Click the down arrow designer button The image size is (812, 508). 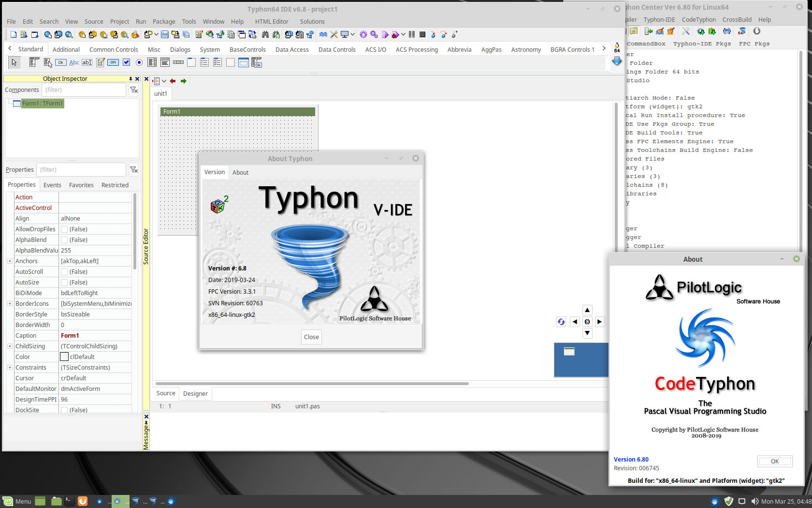pyautogui.click(x=587, y=333)
